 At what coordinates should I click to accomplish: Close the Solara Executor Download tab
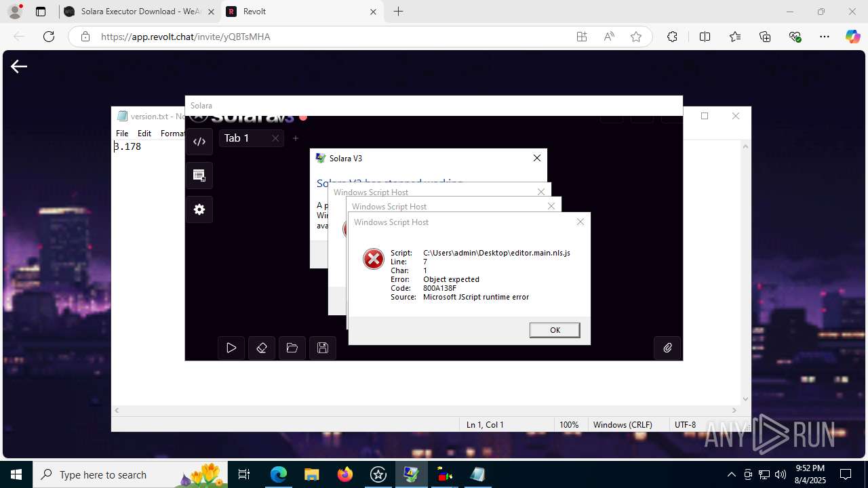[x=212, y=12]
